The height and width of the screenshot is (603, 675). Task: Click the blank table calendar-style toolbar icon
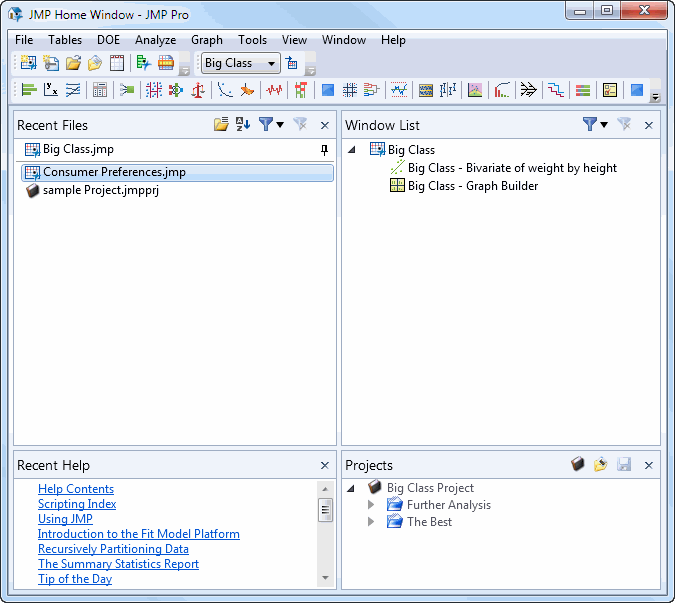(x=117, y=63)
